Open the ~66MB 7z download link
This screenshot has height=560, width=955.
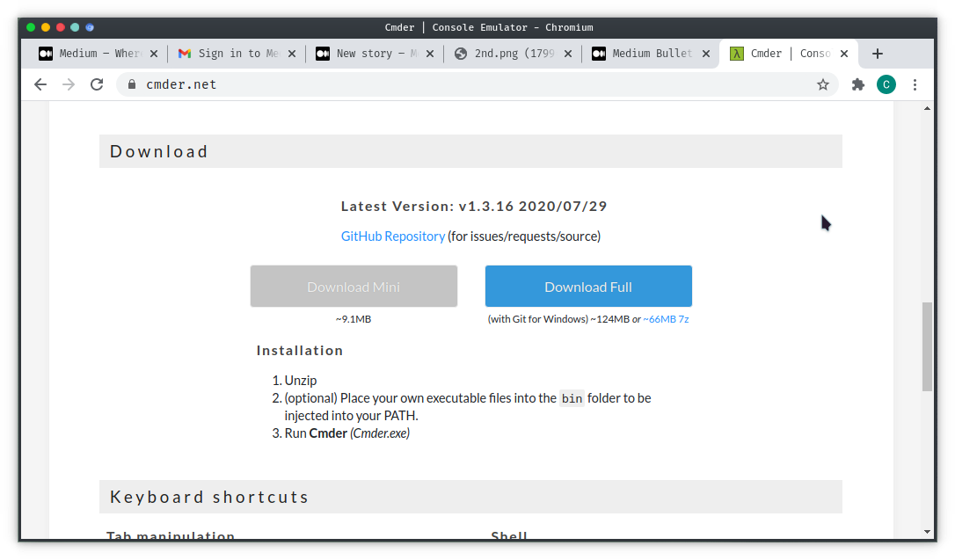(x=666, y=319)
